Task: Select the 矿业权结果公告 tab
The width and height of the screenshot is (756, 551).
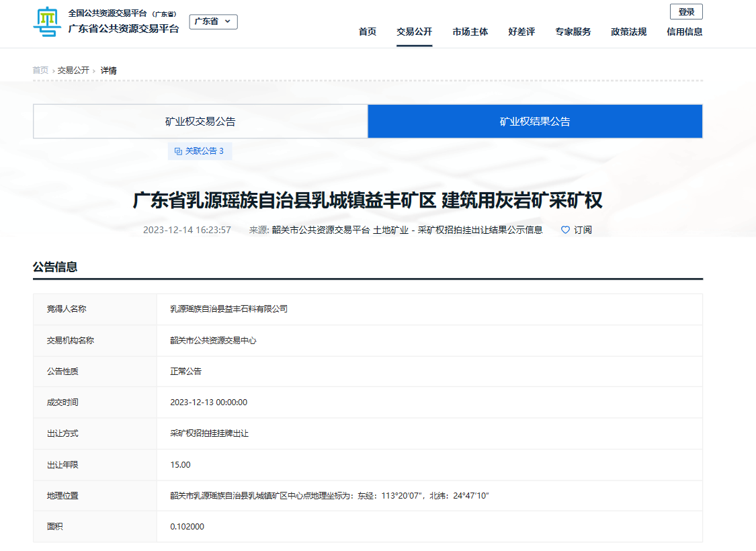Action: pos(535,122)
